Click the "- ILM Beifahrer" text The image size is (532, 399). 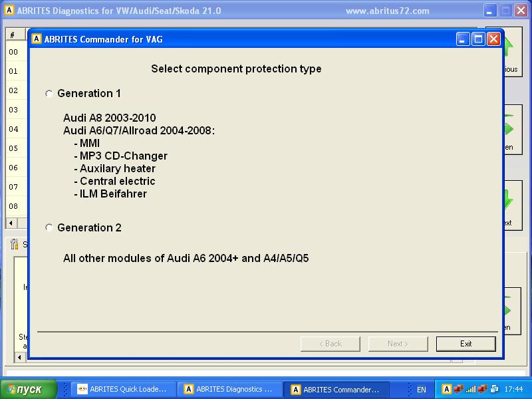coord(110,194)
